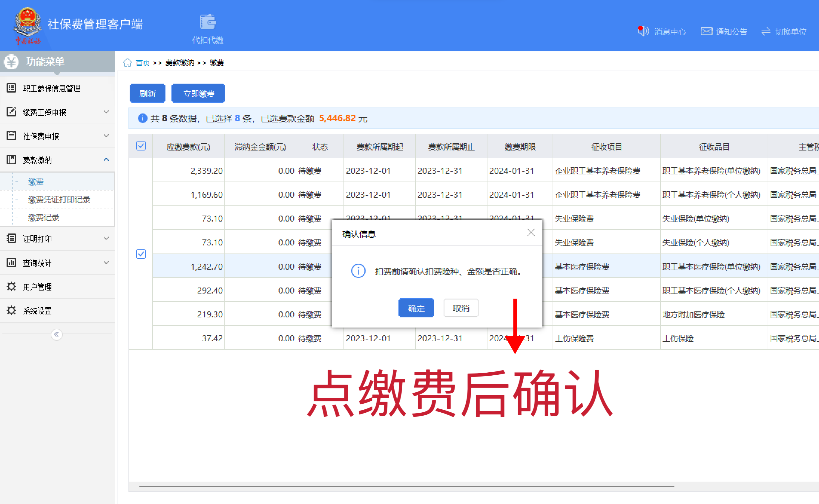This screenshot has height=504, width=819.
Task: Close the 确认信息 dialog with X
Action: (531, 233)
